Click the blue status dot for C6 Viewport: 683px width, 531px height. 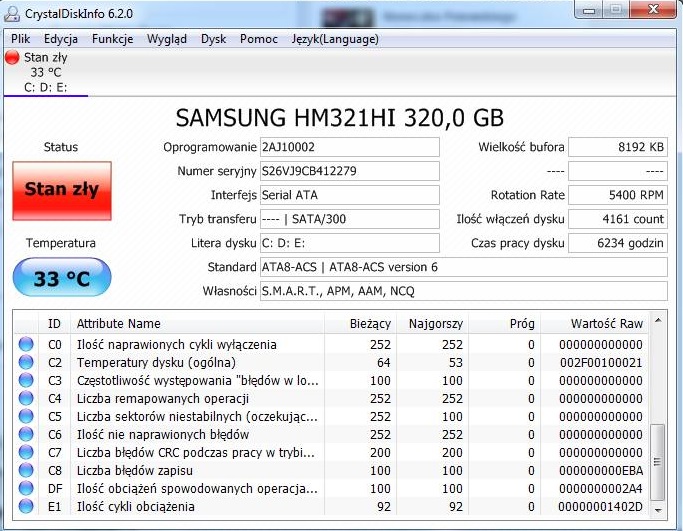tap(26, 434)
